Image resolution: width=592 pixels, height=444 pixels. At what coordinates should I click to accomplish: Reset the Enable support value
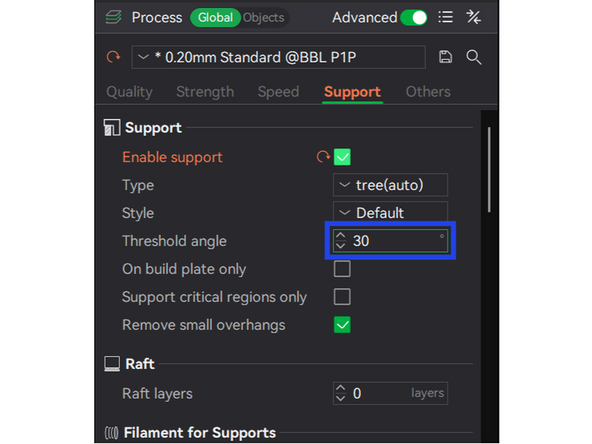[x=323, y=157]
